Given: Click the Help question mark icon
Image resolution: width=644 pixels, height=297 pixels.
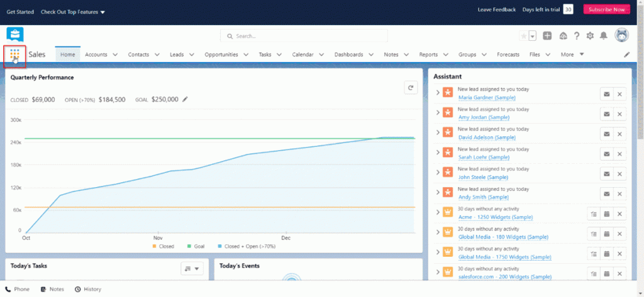Looking at the screenshot, I should pos(576,36).
